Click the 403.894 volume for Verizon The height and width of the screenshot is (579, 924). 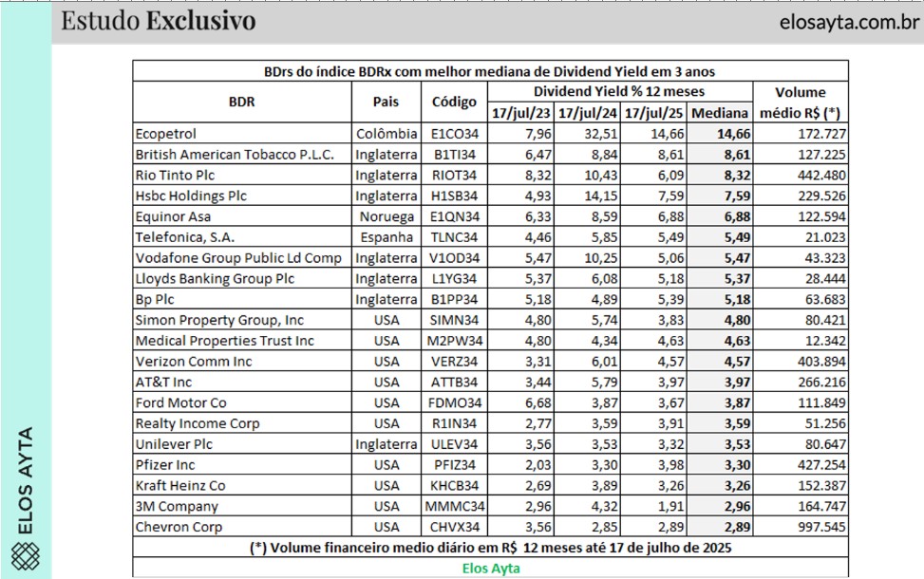click(x=822, y=361)
